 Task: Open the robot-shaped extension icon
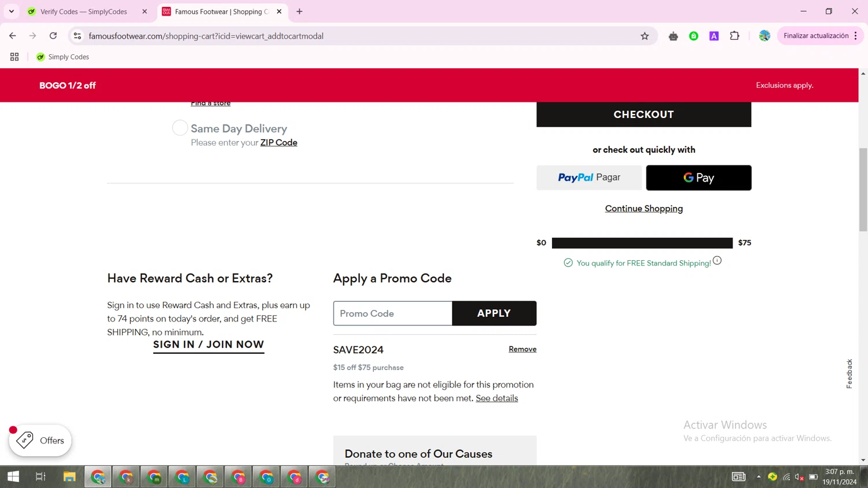(673, 36)
